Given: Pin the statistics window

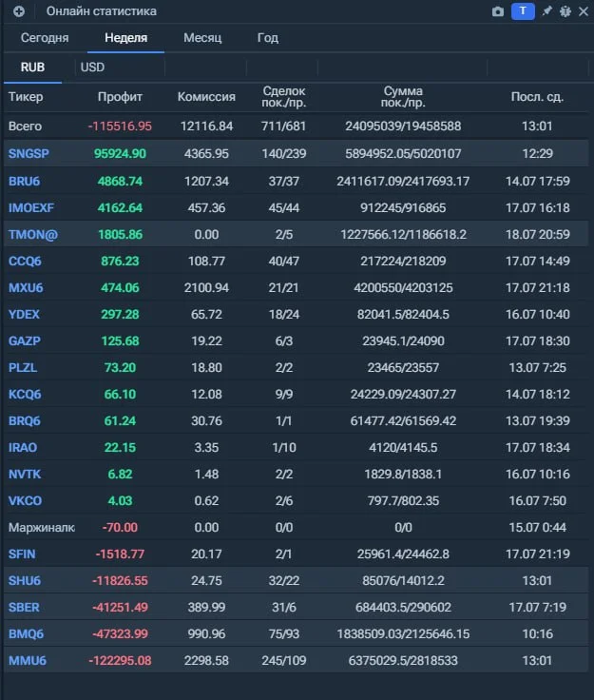Looking at the screenshot, I should coord(546,11).
